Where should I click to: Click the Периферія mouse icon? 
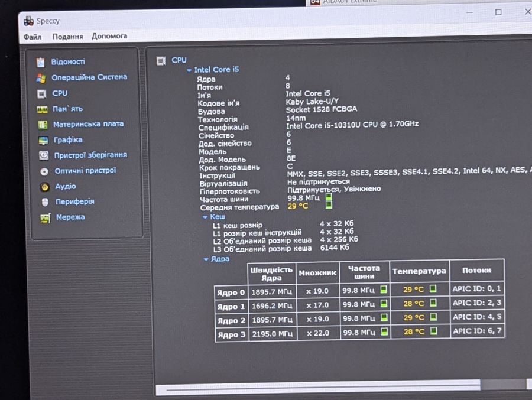45,202
